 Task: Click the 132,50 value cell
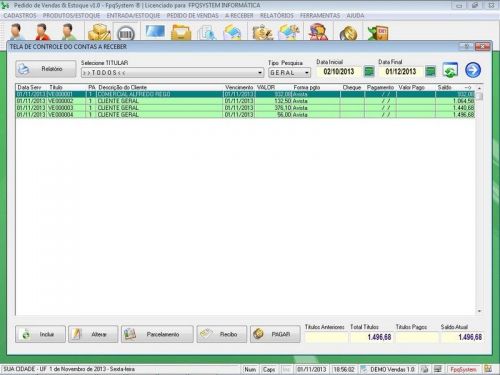[x=273, y=101]
